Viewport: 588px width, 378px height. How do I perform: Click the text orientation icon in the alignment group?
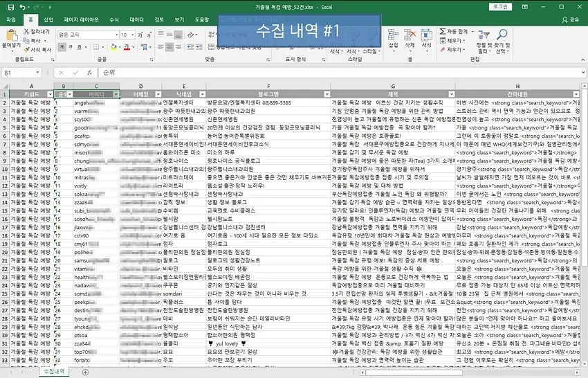[x=190, y=35]
